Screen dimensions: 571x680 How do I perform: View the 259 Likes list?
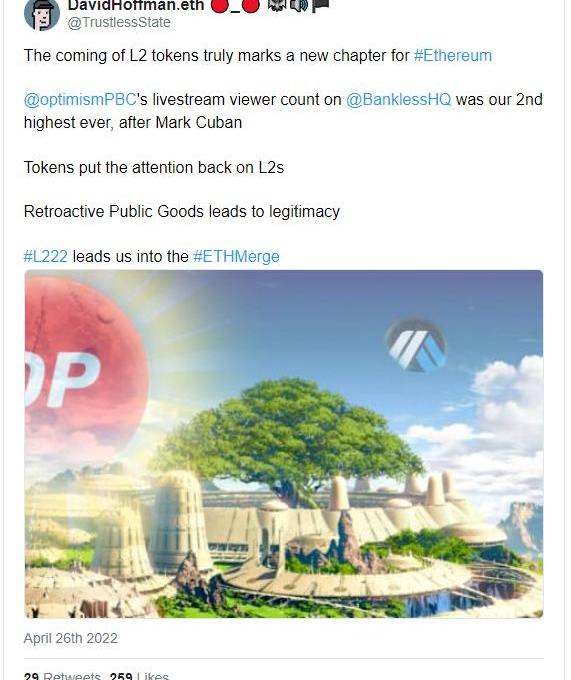[139, 676]
